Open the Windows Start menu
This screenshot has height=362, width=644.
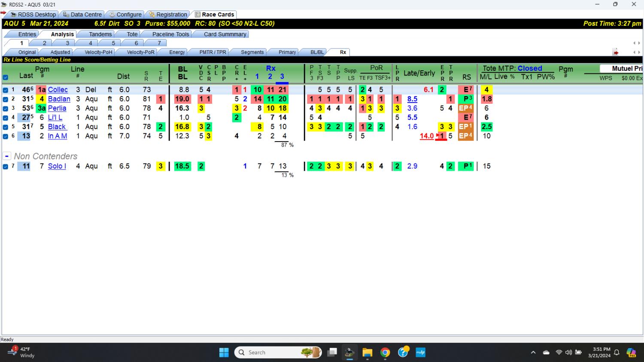pos(224,353)
